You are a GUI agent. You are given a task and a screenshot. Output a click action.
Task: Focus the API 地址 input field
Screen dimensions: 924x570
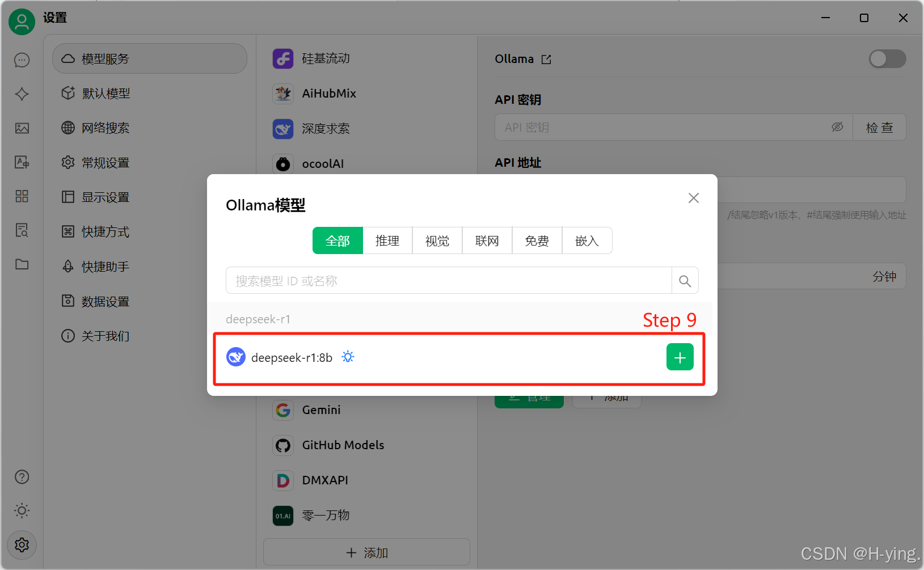pos(812,189)
